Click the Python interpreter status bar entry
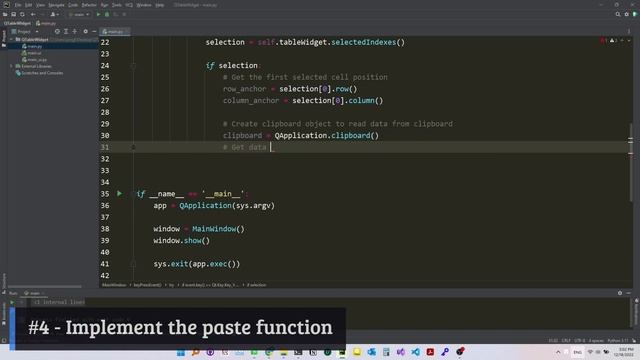This screenshot has width=640, height=360. pos(618,340)
